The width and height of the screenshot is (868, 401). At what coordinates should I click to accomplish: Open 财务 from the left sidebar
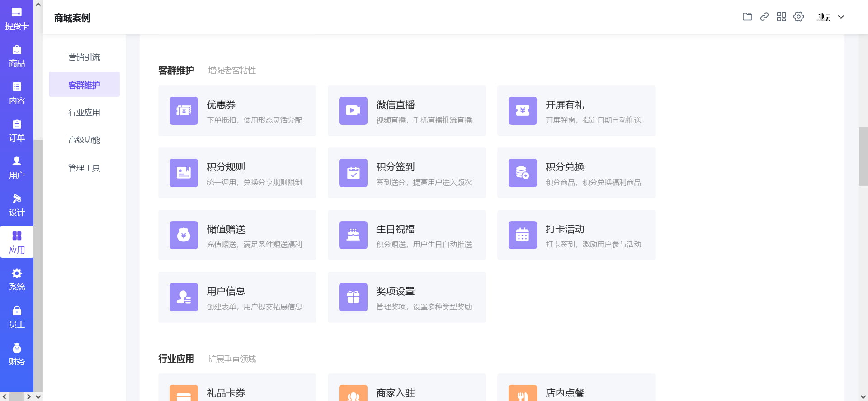coord(17,354)
